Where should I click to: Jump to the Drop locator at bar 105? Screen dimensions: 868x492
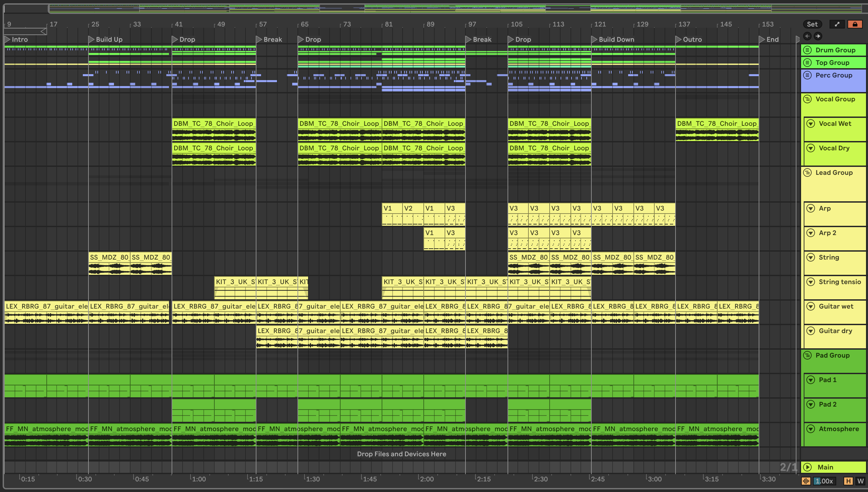pyautogui.click(x=519, y=39)
